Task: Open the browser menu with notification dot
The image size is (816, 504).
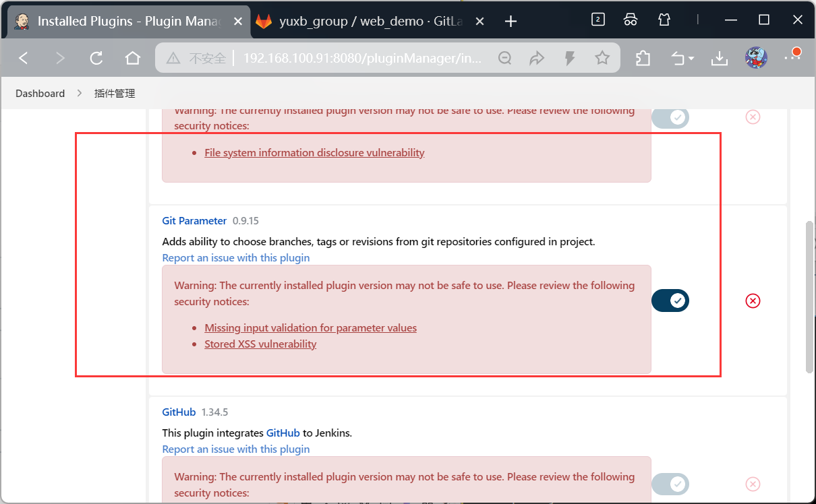Action: click(792, 56)
